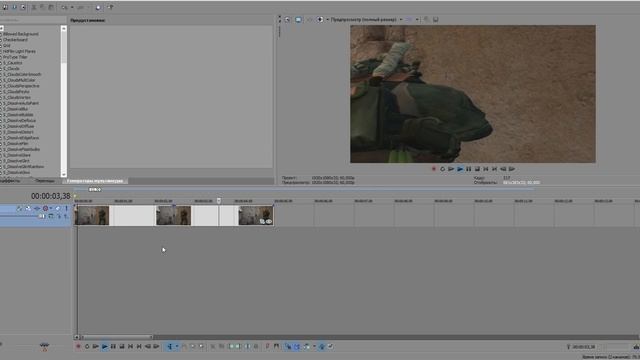Click the 00:00:03,38 timecode display
The width and height of the screenshot is (640, 360).
[x=51, y=196]
